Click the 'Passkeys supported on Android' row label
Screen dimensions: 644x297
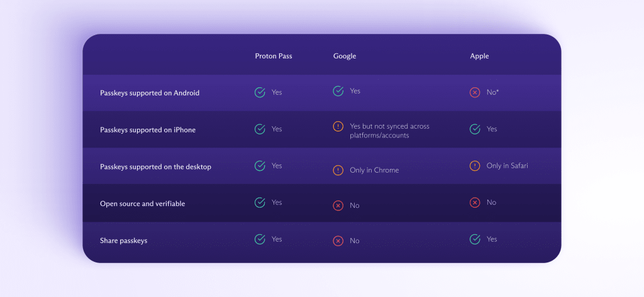150,93
